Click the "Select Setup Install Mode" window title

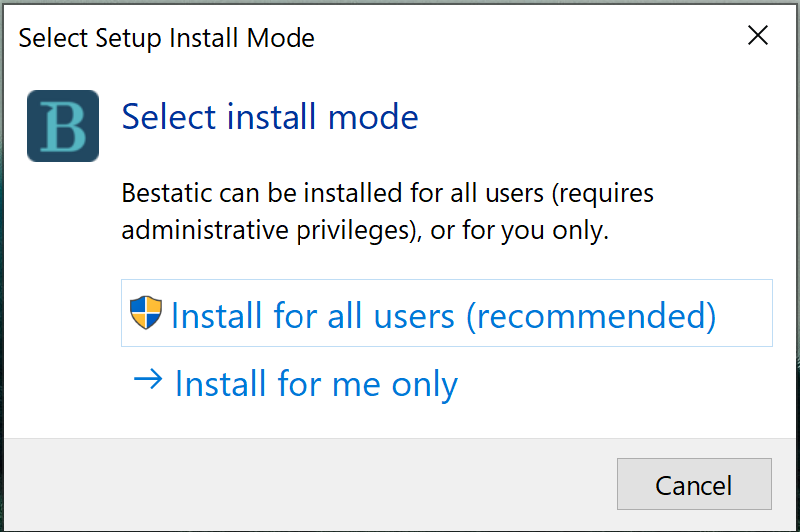[167, 39]
